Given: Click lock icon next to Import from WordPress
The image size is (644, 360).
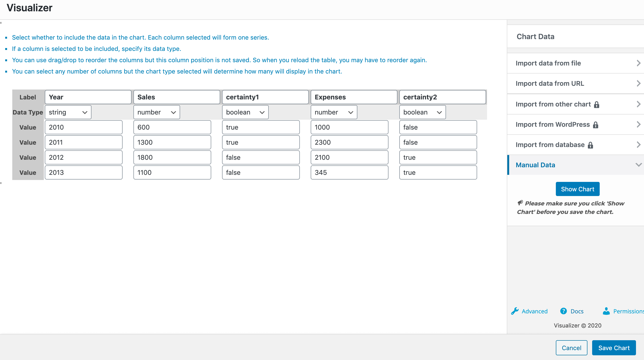Looking at the screenshot, I should (x=595, y=125).
